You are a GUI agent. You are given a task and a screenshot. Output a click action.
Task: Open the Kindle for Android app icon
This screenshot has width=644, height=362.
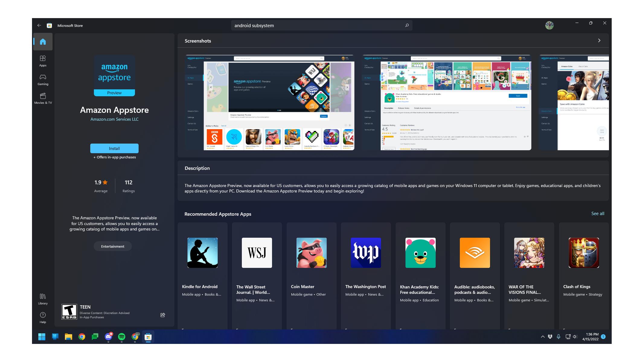pyautogui.click(x=203, y=253)
